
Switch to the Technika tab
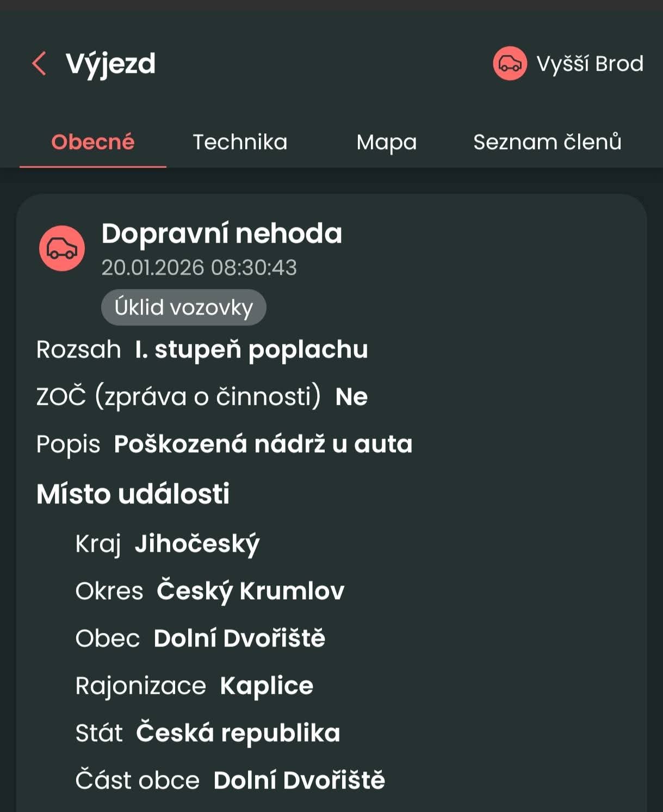[240, 142]
